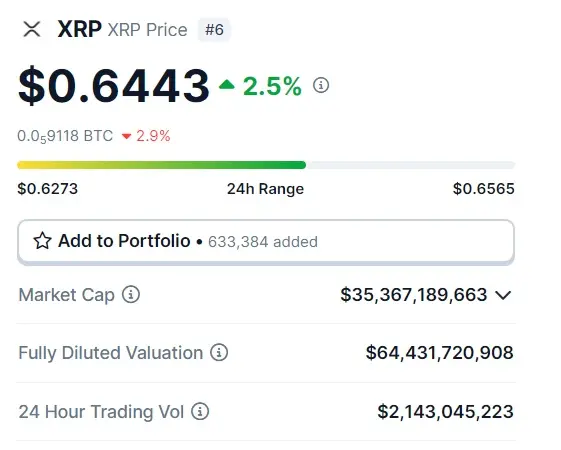The width and height of the screenshot is (561, 450).
Task: Click the trading volume value $2,143,045,223
Action: [x=445, y=411]
